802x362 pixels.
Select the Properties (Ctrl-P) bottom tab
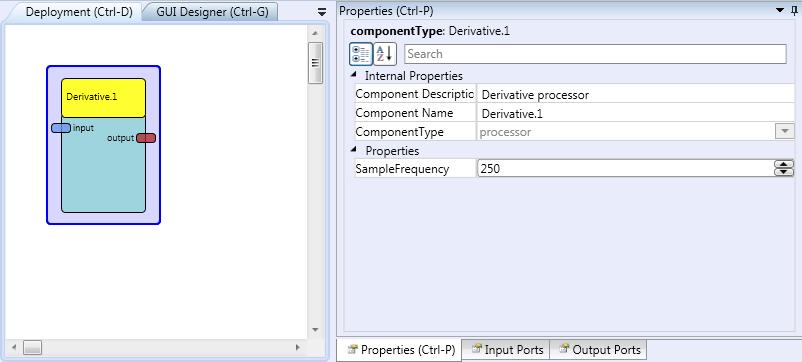[x=400, y=350]
